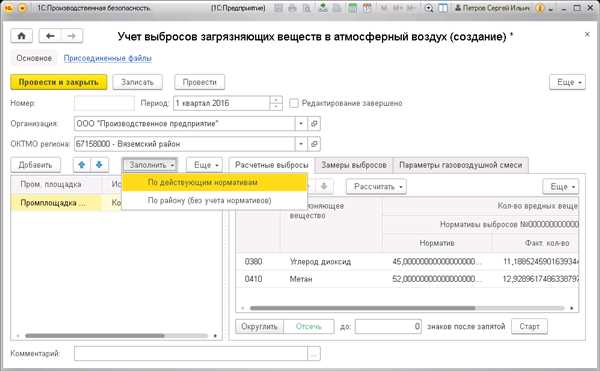This screenshot has width=600, height=371.
Task: Switch to Замеры выбросов tab
Action: click(354, 165)
